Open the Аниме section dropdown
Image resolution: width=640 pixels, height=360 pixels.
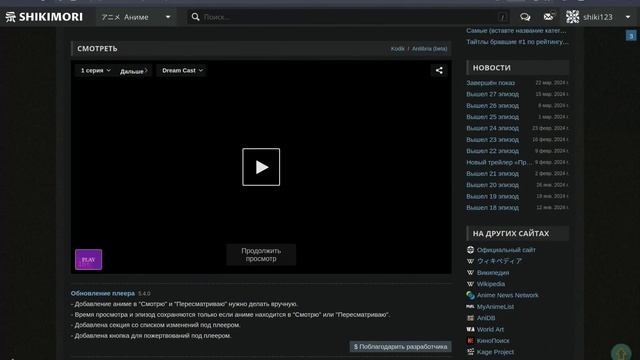(136, 17)
